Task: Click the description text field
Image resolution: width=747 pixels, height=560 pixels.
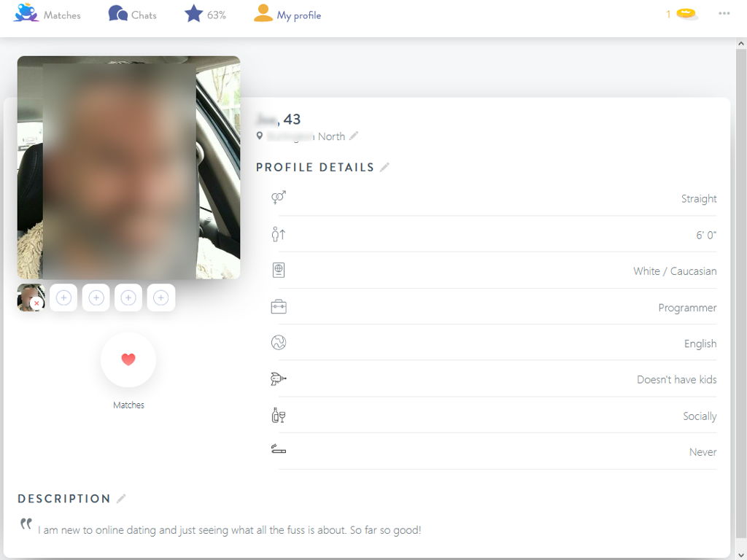Action: coord(229,530)
